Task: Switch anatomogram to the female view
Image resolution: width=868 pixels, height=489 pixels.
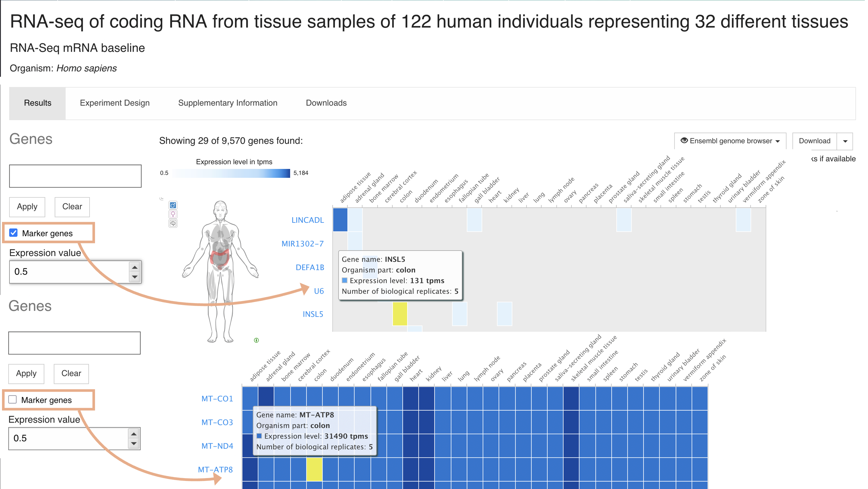Action: click(173, 214)
